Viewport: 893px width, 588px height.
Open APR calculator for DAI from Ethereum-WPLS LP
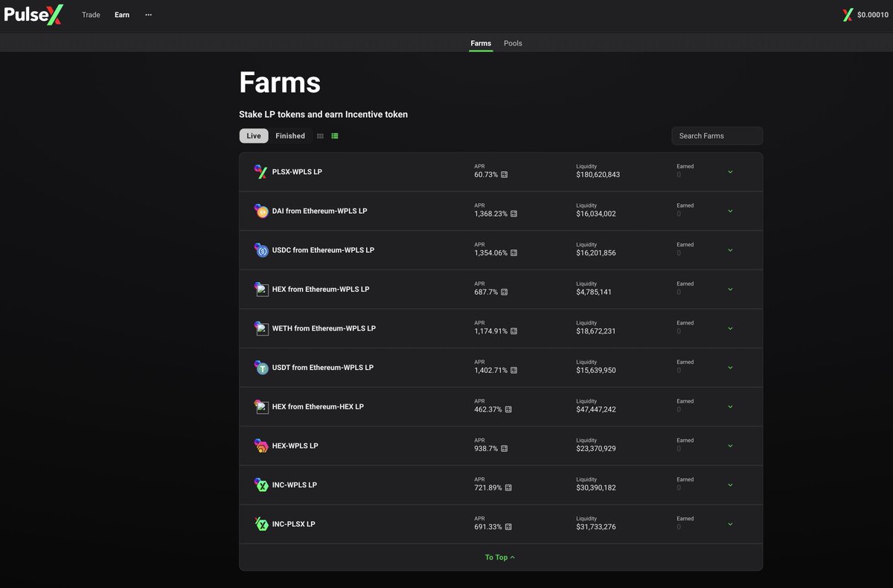(513, 214)
